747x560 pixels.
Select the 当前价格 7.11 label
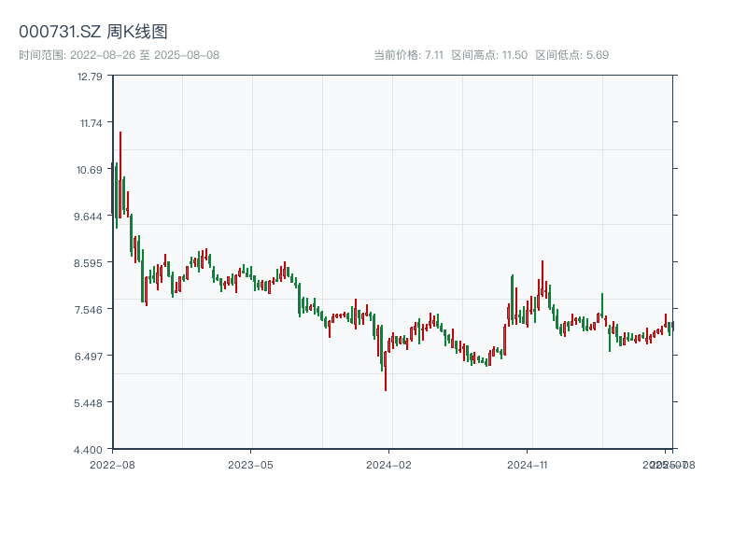(408, 55)
